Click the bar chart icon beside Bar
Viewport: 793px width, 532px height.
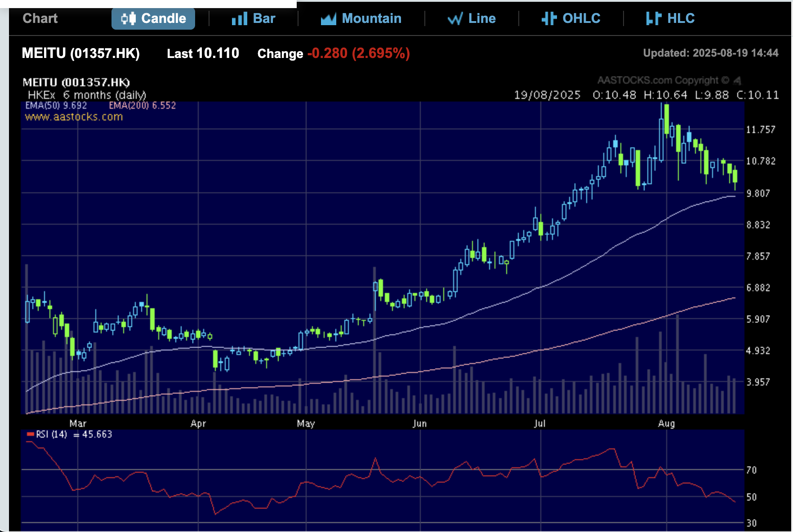(240, 19)
